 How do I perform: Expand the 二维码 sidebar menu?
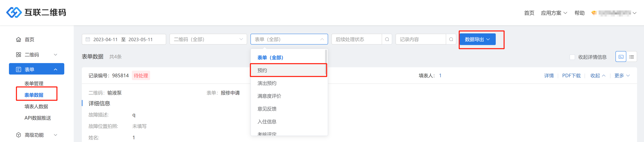click(x=36, y=55)
